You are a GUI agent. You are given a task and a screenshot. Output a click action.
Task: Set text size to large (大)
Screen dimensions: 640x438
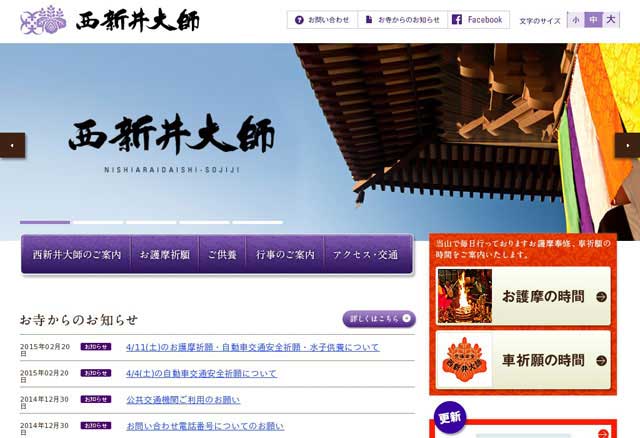point(611,20)
